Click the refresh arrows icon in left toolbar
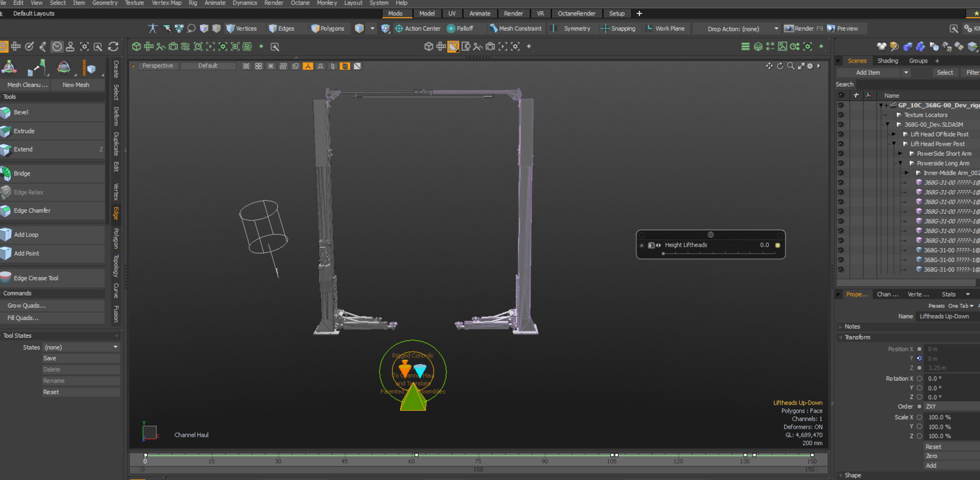The image size is (980, 480). (113, 47)
